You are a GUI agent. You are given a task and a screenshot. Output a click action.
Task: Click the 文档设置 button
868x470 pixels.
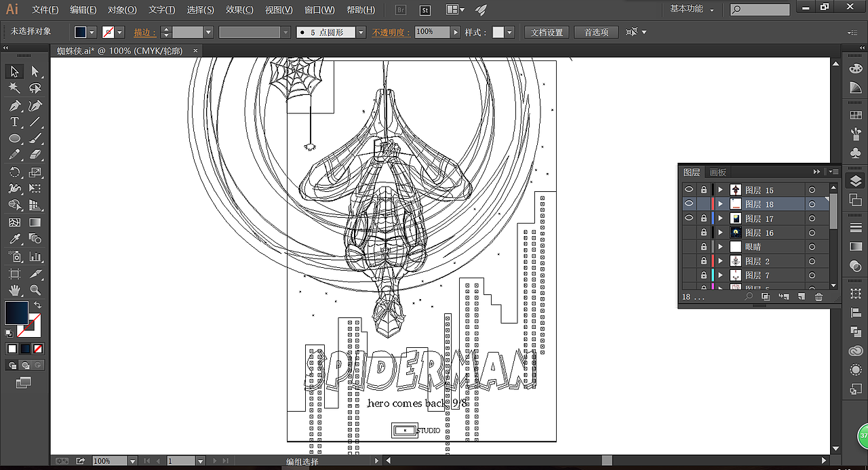(546, 32)
